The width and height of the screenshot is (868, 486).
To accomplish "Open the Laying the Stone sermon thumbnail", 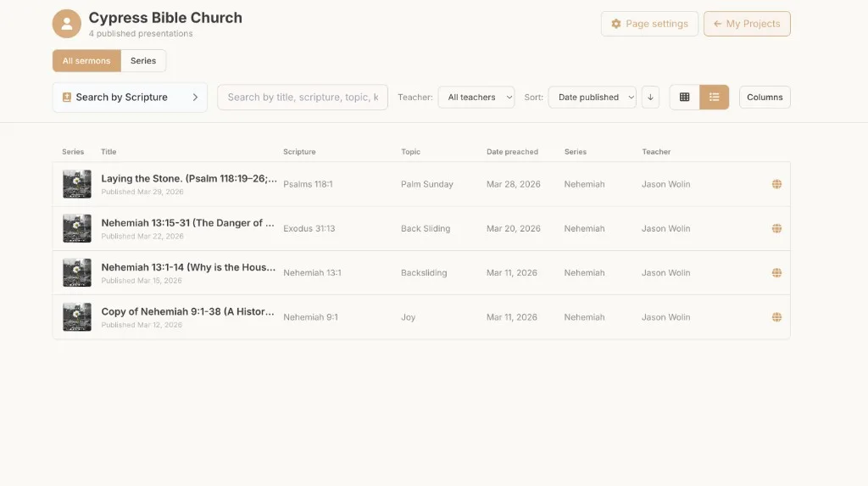I will pyautogui.click(x=77, y=184).
